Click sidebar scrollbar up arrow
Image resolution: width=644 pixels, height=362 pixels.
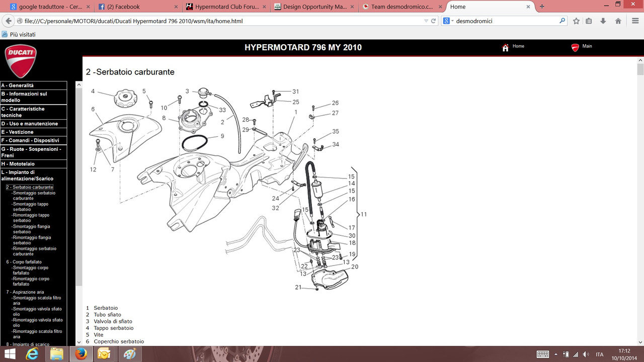pyautogui.click(x=78, y=85)
